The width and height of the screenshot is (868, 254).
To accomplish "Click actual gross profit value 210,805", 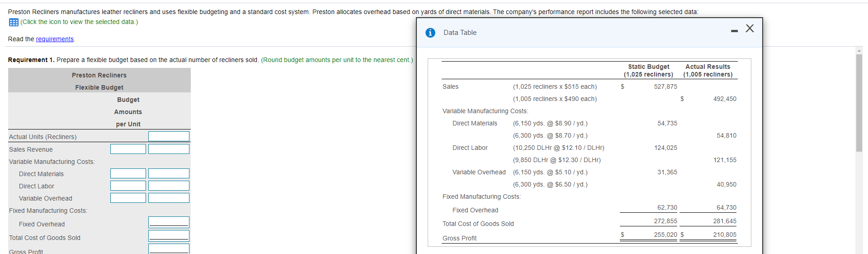I will click(725, 235).
